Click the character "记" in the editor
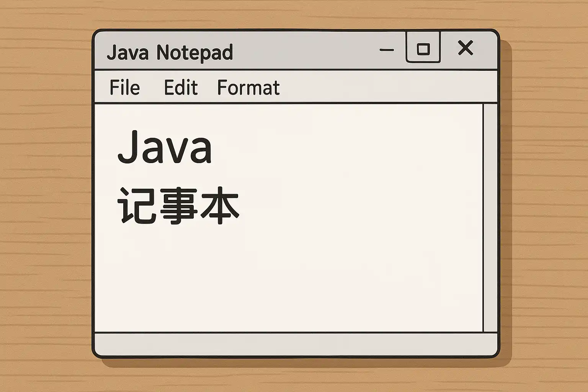 coord(137,206)
